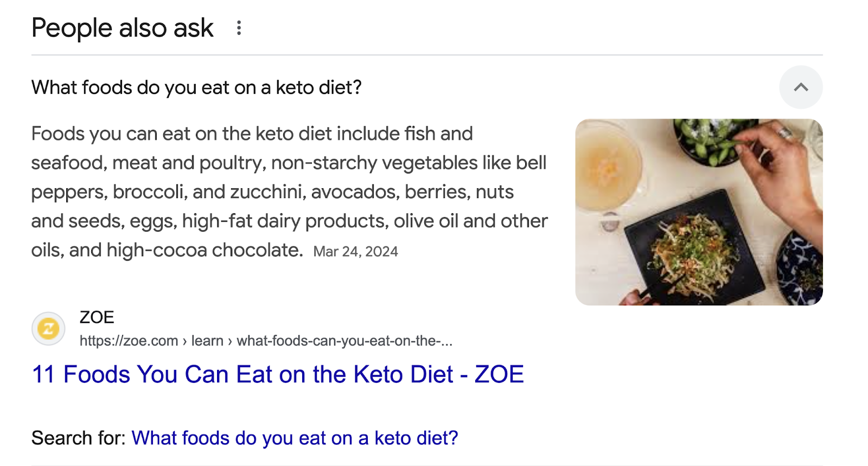
Task: Click the "ZOE" source name above the URL
Action: pyautogui.click(x=97, y=317)
